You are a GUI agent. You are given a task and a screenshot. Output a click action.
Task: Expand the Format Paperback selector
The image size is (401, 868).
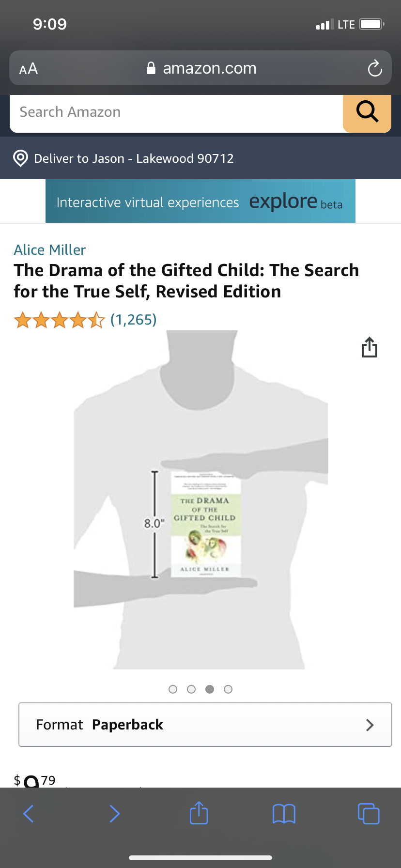(205, 725)
